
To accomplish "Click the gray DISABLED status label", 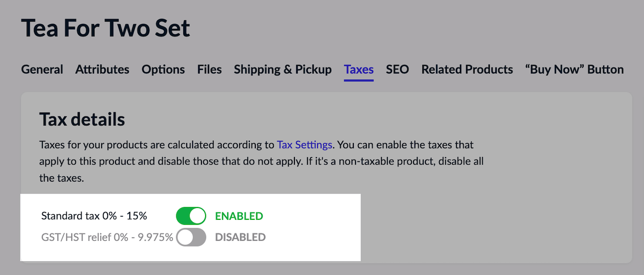I will coord(241,237).
